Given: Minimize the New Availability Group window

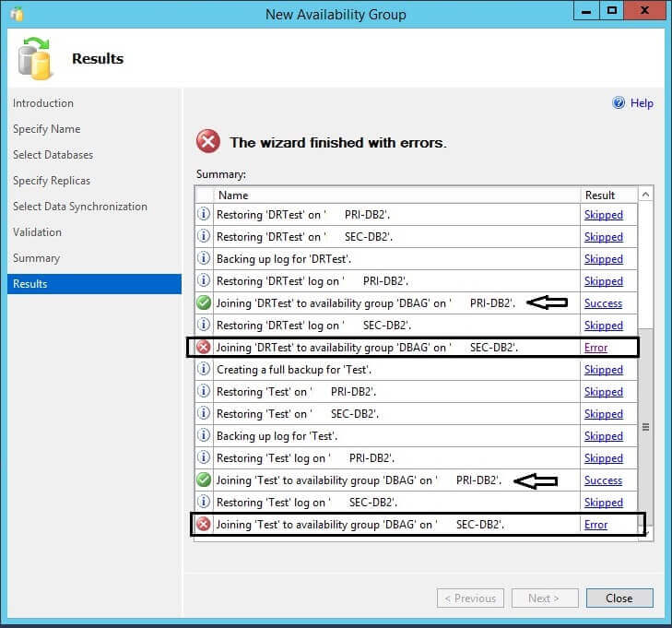Looking at the screenshot, I should pos(586,11).
